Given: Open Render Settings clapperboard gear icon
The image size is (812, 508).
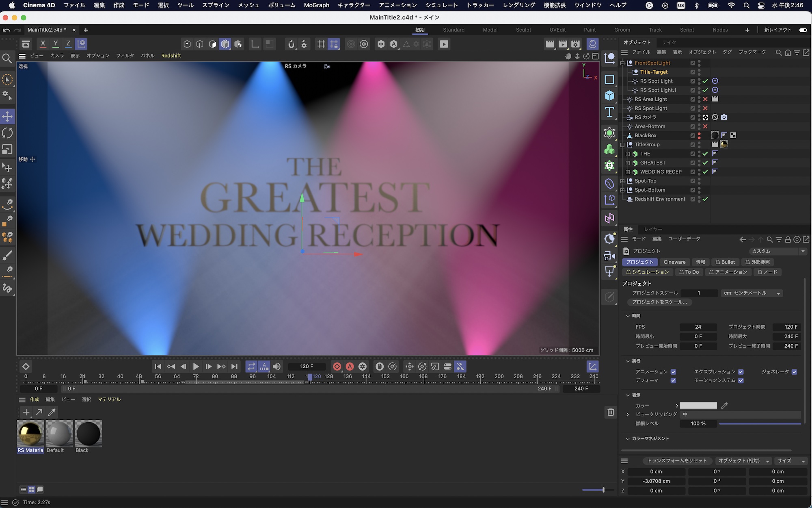Looking at the screenshot, I should click(x=576, y=44).
